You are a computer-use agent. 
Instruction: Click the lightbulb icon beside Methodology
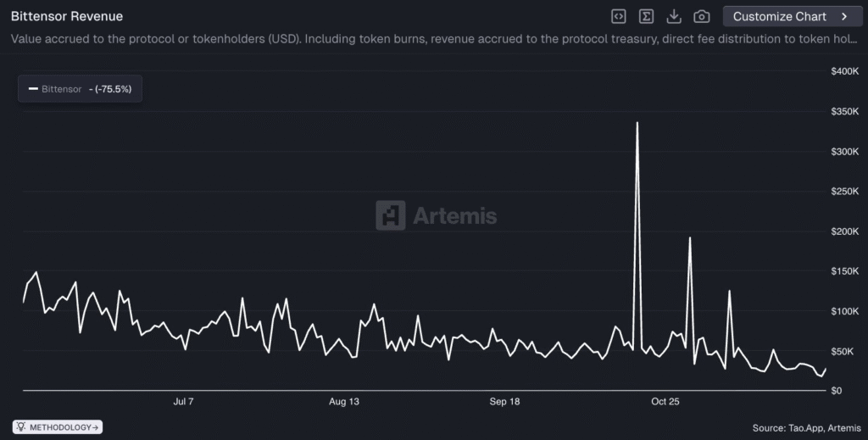20,427
